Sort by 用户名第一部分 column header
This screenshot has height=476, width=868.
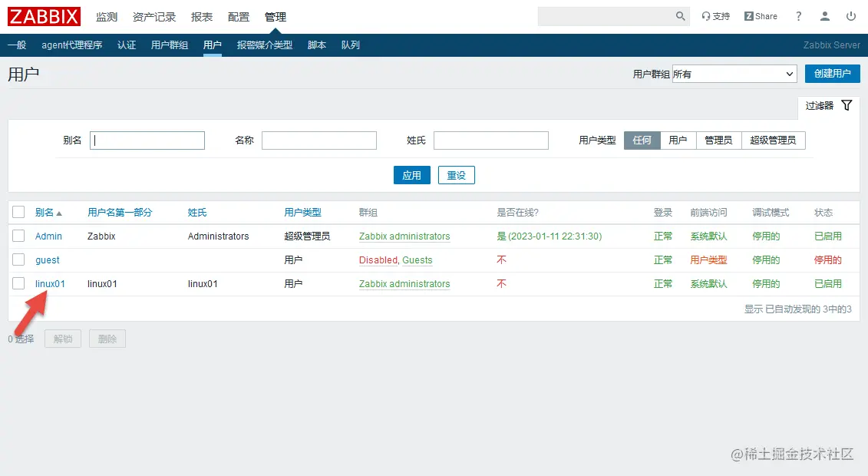point(120,213)
